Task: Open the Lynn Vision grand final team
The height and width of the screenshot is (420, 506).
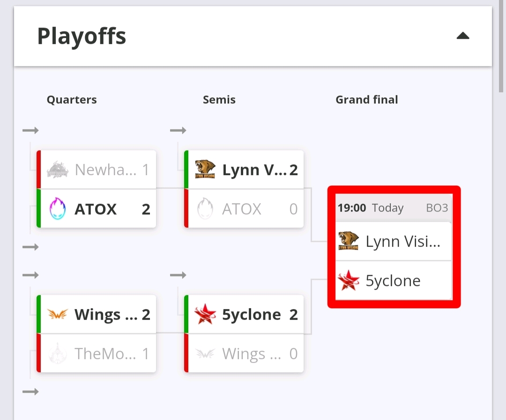Action: click(394, 241)
